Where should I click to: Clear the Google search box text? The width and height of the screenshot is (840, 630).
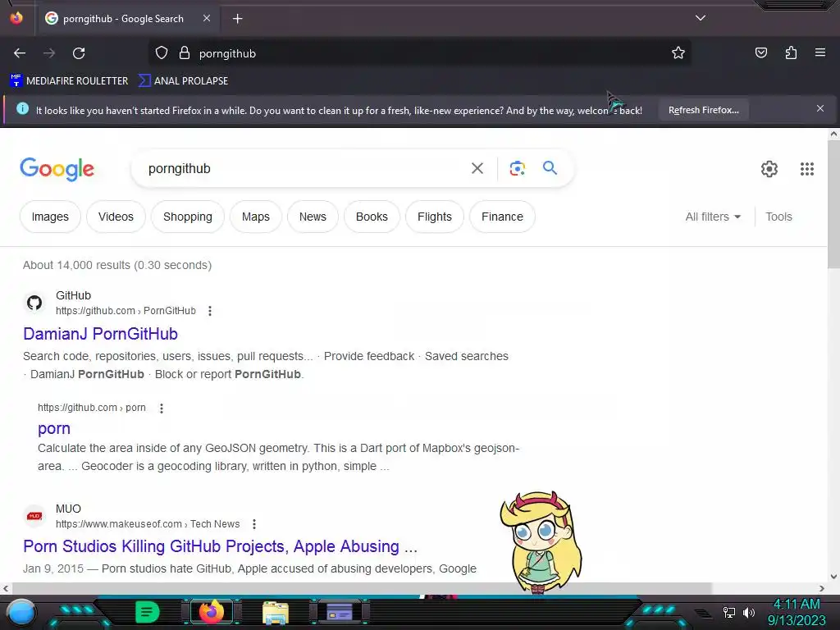coord(477,168)
